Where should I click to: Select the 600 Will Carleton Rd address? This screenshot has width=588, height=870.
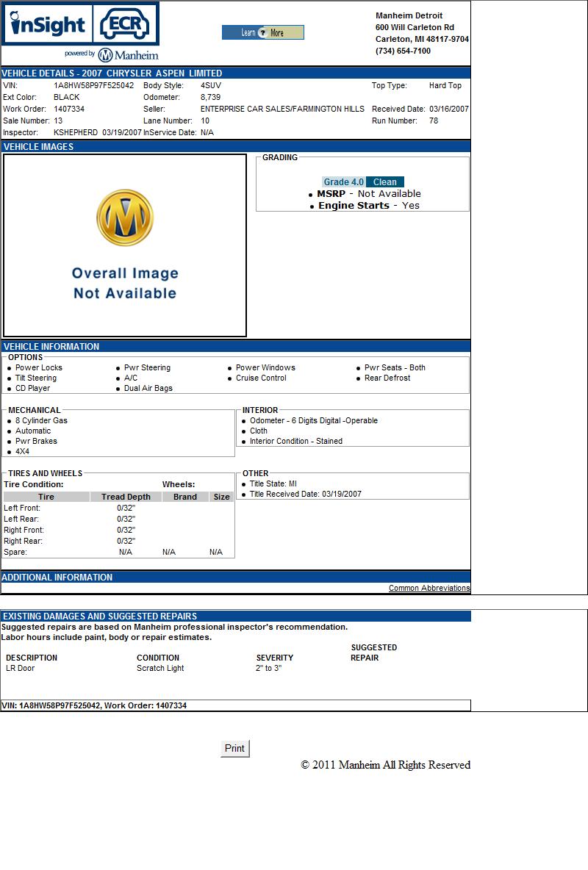tap(415, 27)
